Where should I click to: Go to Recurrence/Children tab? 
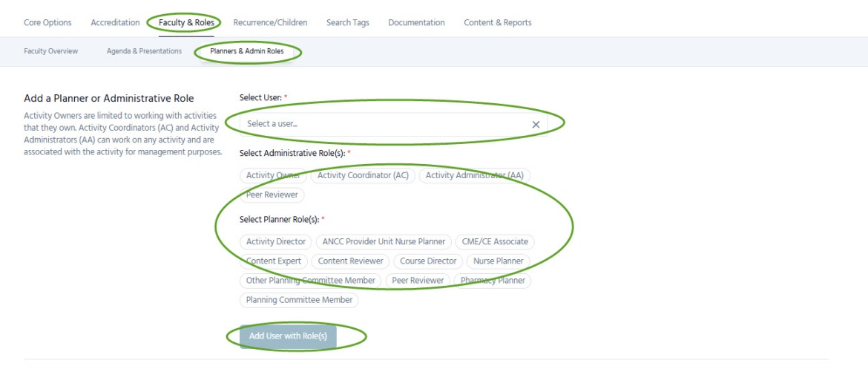270,22
